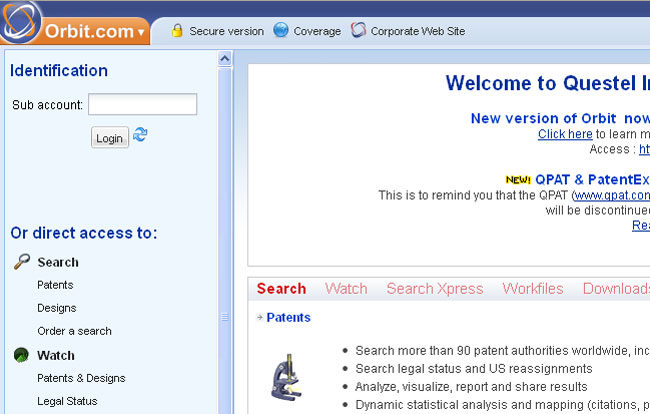Follow the 'Click here' link

565,134
